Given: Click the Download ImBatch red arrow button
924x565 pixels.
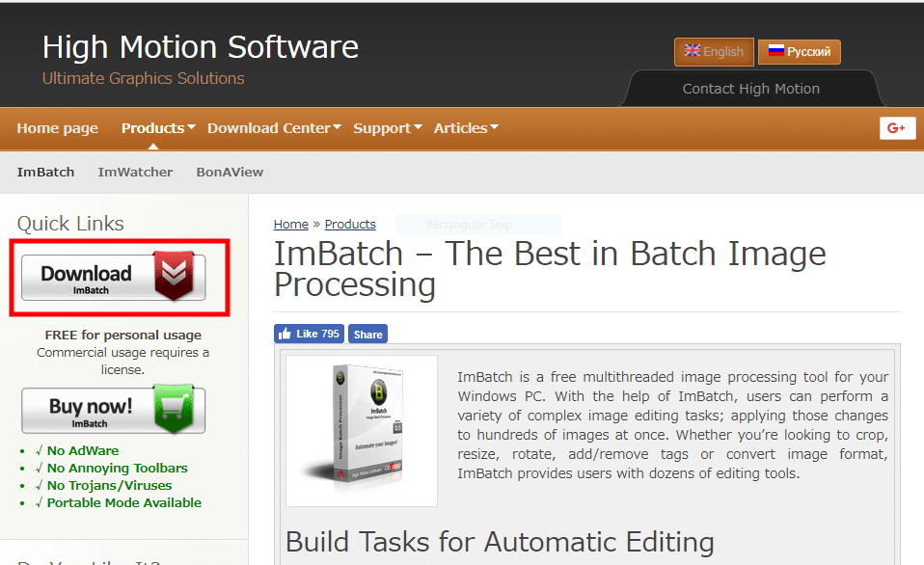Looking at the screenshot, I should tap(114, 277).
